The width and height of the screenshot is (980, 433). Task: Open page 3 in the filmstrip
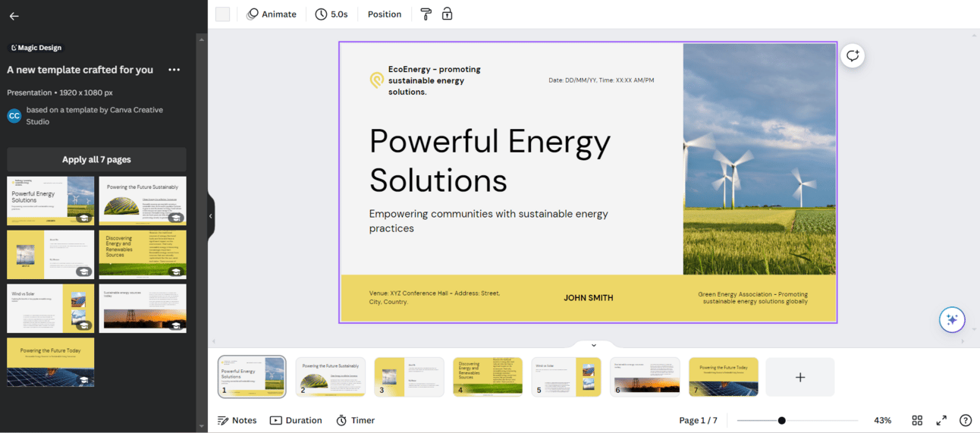pyautogui.click(x=409, y=377)
